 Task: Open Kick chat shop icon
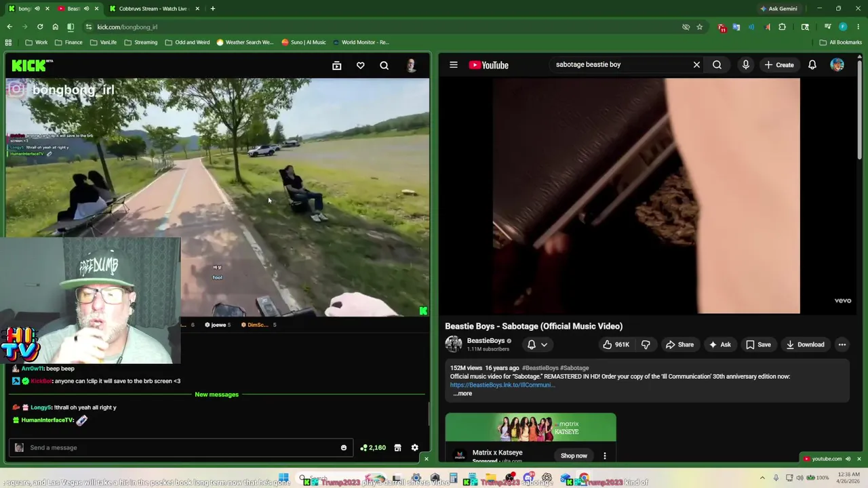tap(397, 447)
